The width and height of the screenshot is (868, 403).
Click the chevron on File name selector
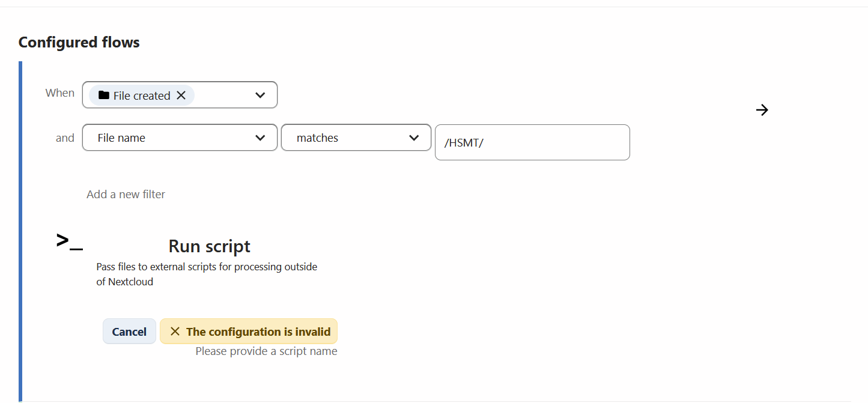click(x=260, y=138)
